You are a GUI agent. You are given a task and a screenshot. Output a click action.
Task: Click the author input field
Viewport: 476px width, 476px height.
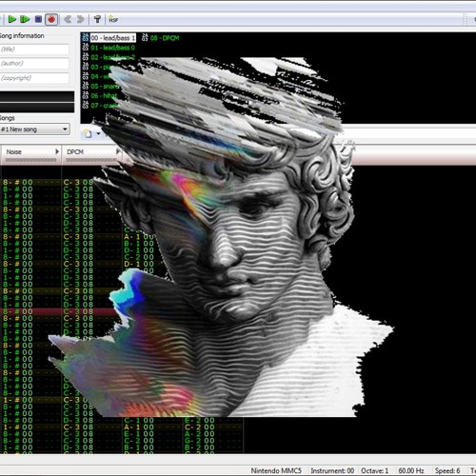[34, 64]
